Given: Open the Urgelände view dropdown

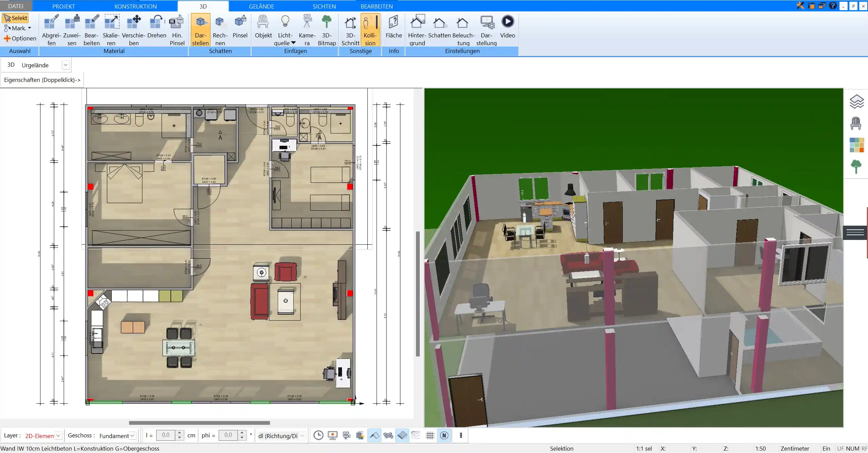Looking at the screenshot, I should pos(66,65).
